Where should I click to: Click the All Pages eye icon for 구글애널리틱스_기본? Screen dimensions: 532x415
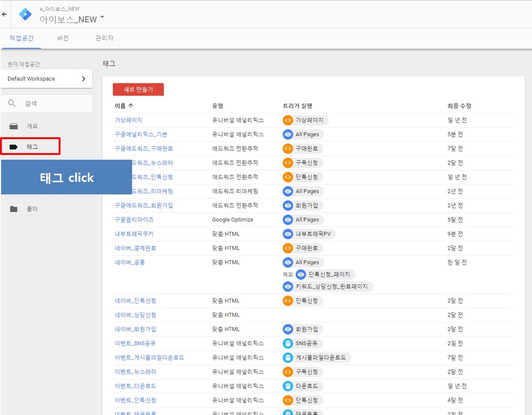[288, 134]
